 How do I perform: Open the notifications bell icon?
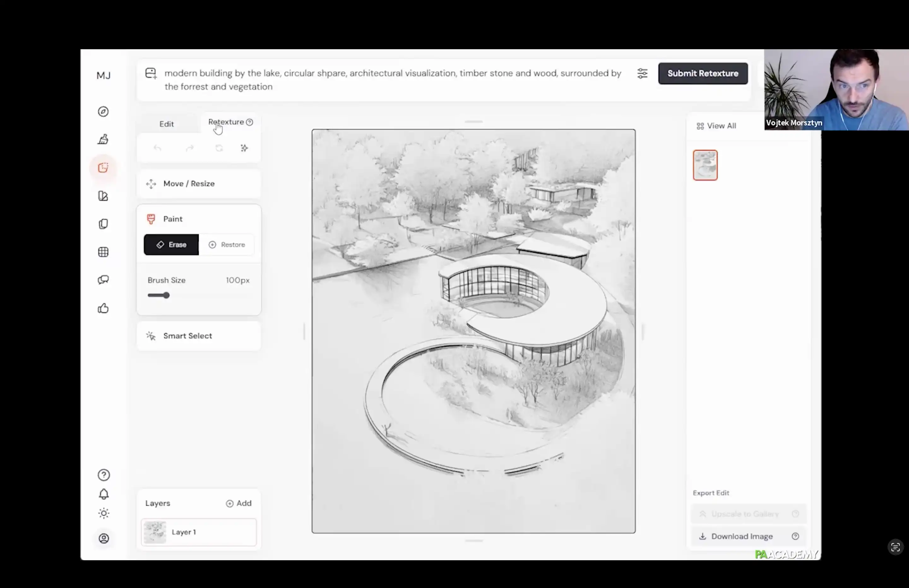pyautogui.click(x=104, y=494)
